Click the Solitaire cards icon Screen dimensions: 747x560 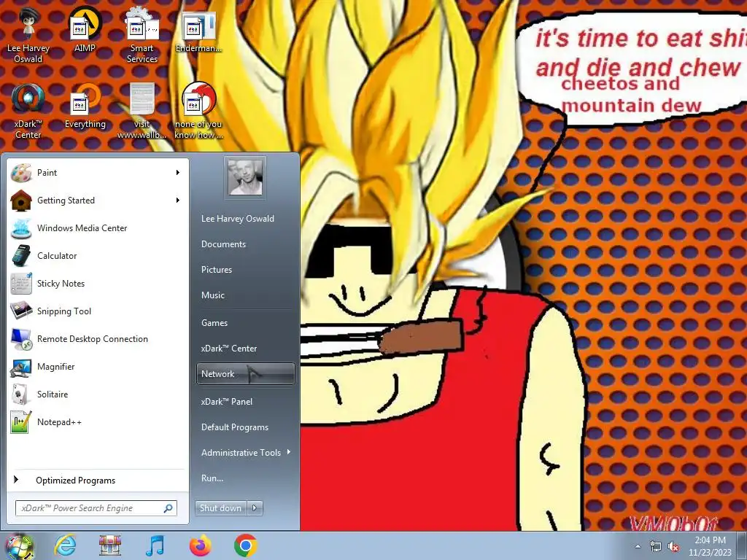[21, 394]
